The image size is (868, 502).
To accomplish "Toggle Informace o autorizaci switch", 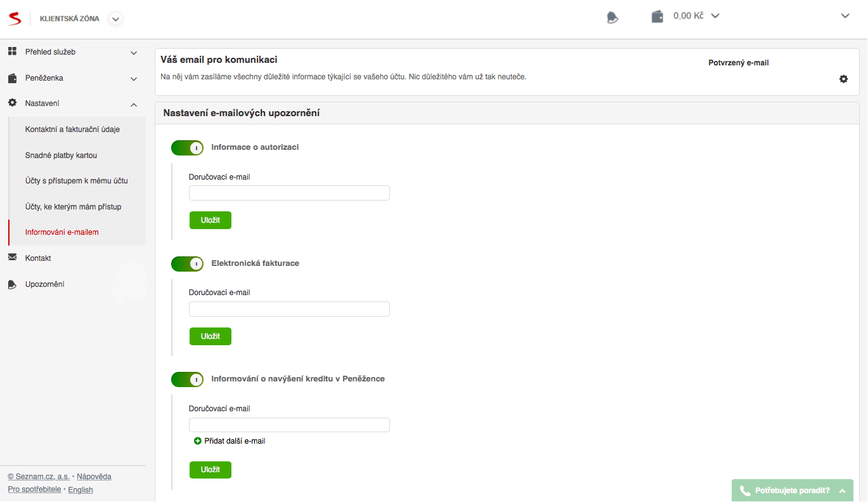I will pyautogui.click(x=187, y=148).
